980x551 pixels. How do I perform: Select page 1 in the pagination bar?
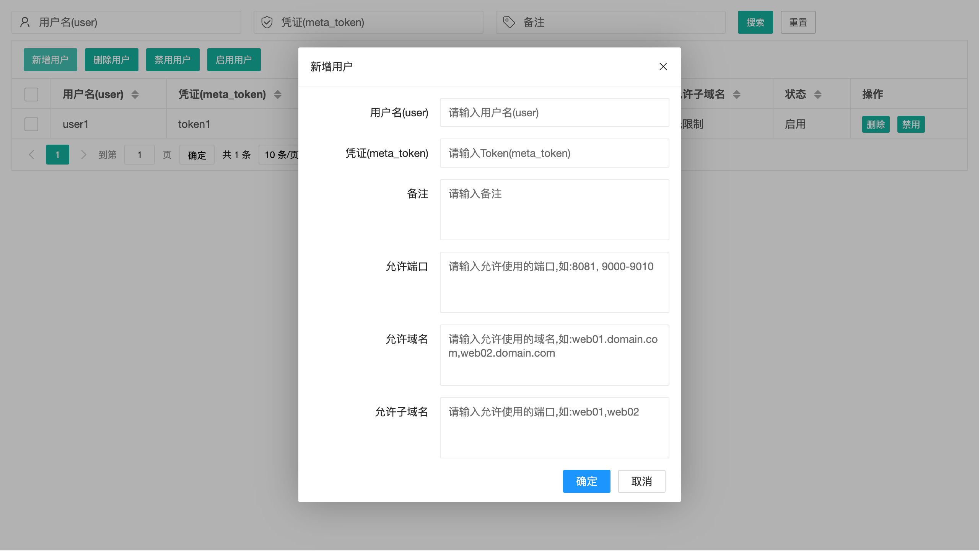click(x=57, y=155)
